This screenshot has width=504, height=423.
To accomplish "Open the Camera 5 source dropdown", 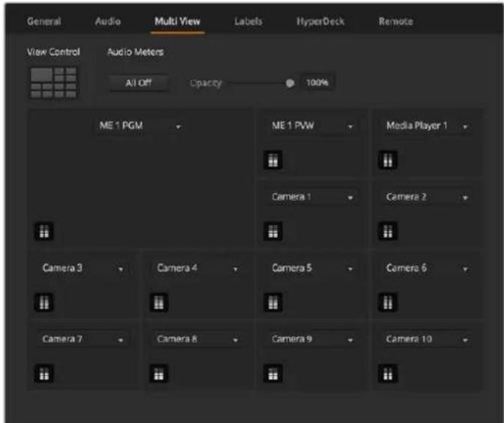I will (x=312, y=268).
